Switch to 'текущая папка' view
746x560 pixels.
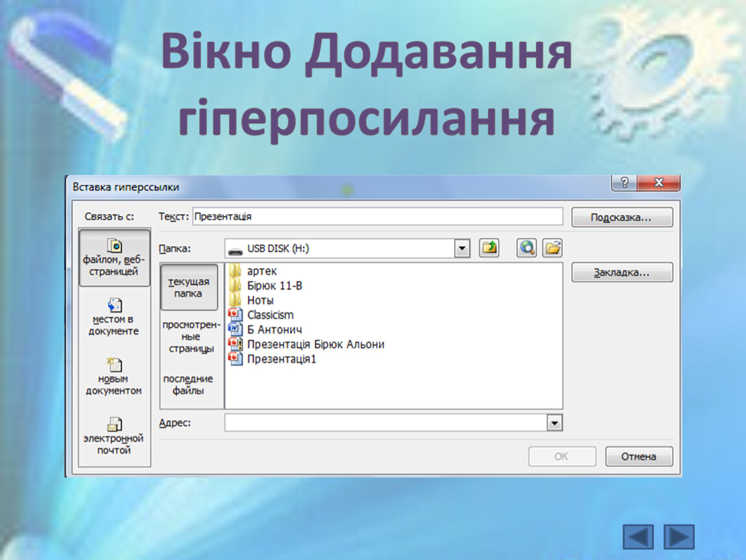pos(189,288)
